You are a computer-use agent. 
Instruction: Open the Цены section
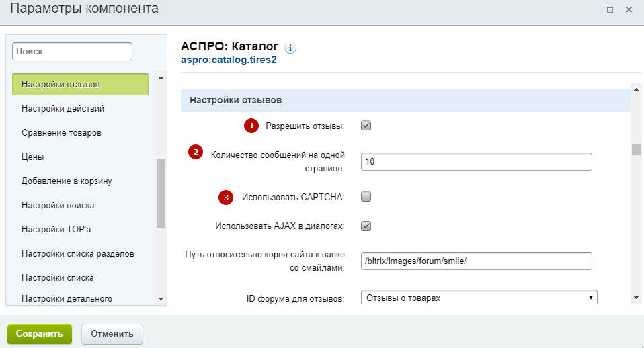(32, 157)
